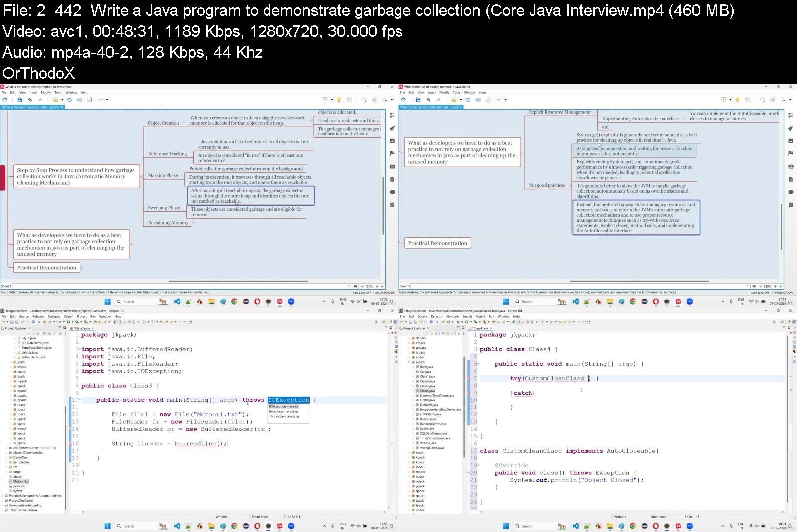
Task: Select Practical Demonstration topic in Not good practices map
Action: click(437, 243)
